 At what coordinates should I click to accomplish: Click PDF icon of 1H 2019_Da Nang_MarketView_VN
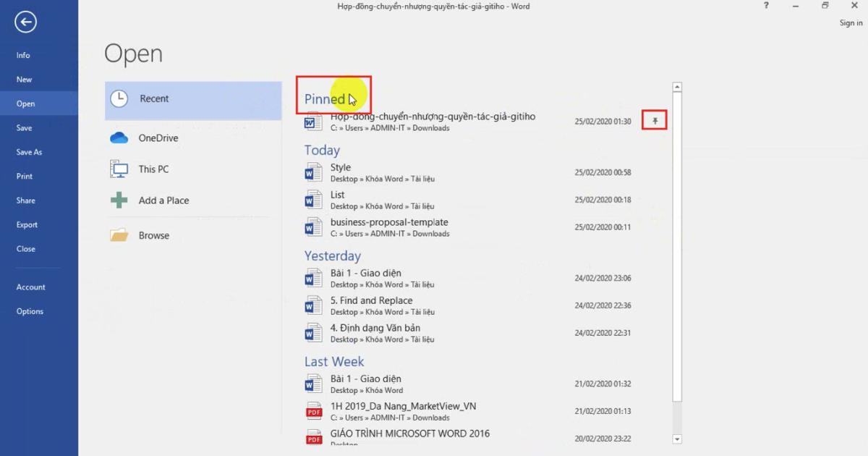313,411
